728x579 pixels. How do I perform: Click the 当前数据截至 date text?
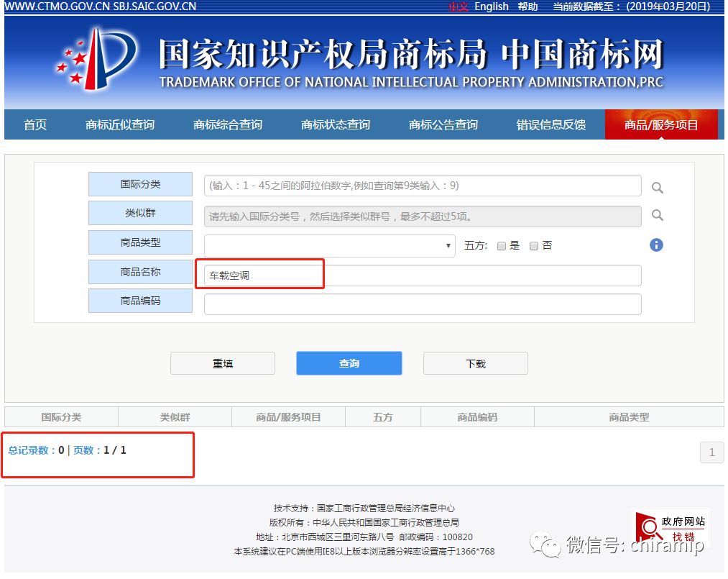[632, 6]
